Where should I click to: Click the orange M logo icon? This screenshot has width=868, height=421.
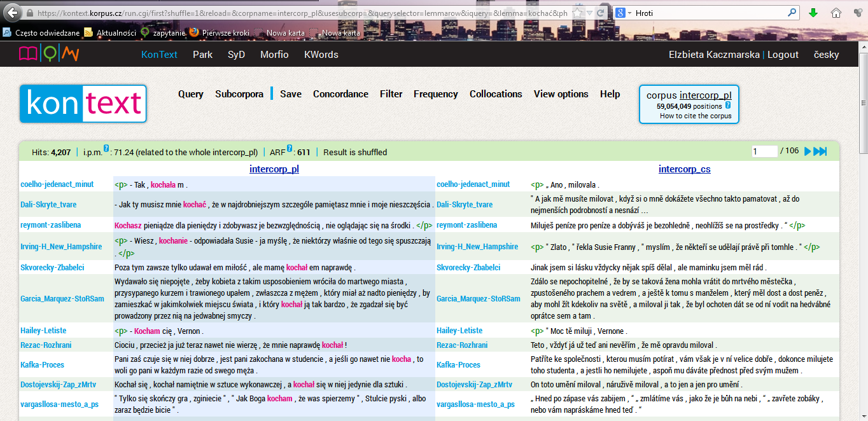[69, 55]
